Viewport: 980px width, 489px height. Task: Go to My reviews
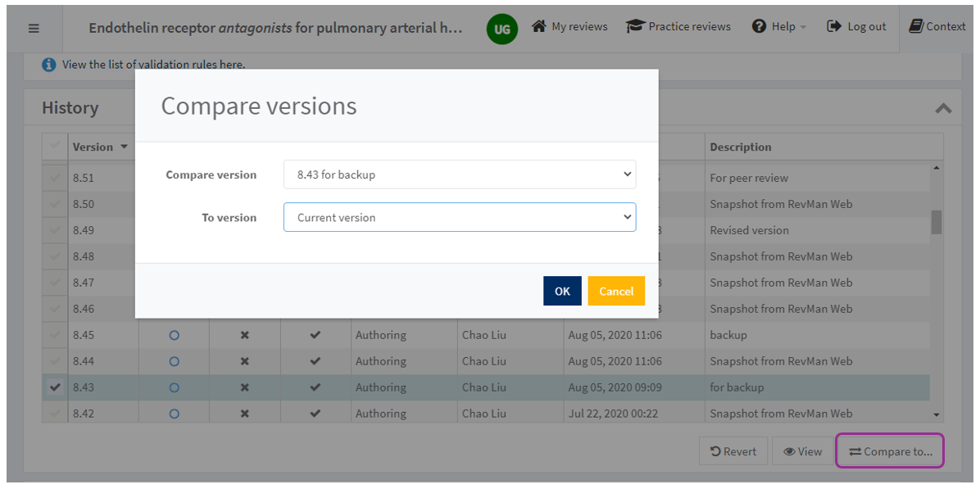coord(570,26)
